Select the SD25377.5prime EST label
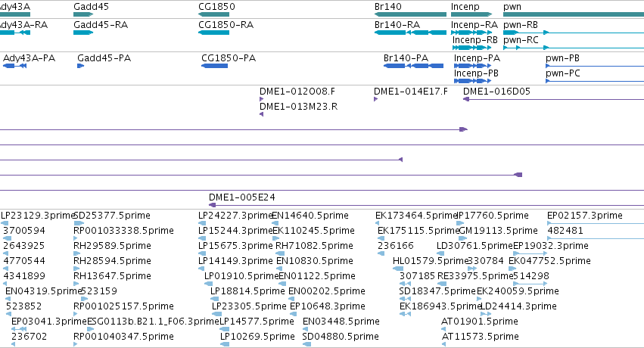Viewport: 644px width, 348px height. pyautogui.click(x=112, y=216)
